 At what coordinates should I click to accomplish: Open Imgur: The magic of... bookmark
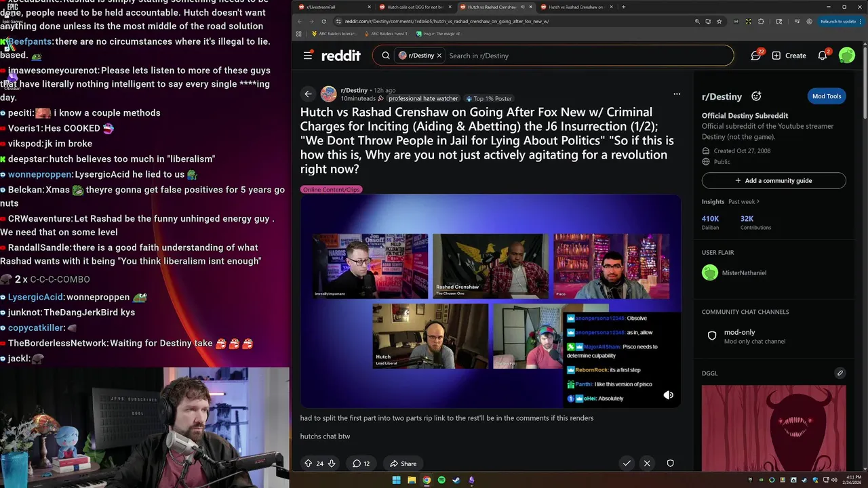coord(439,33)
